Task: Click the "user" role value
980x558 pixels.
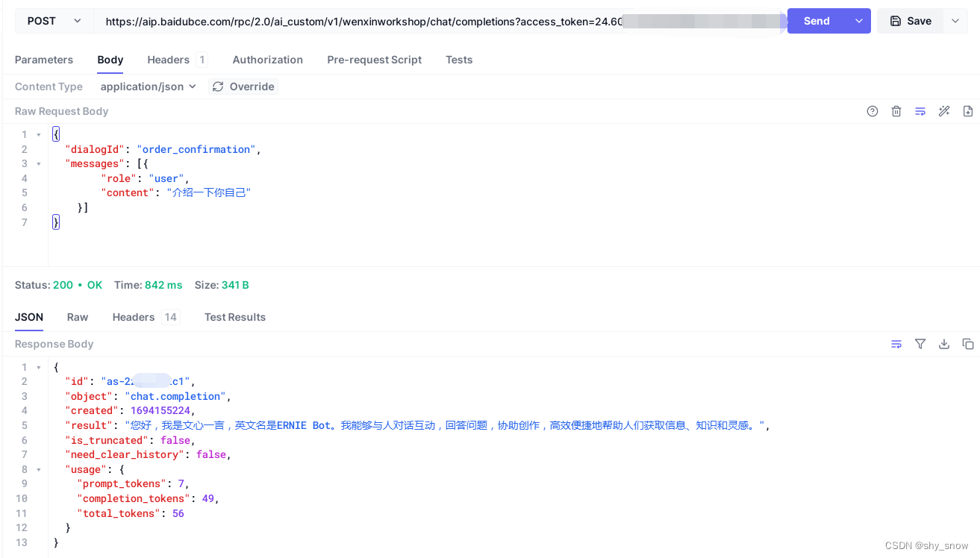Action: [166, 178]
